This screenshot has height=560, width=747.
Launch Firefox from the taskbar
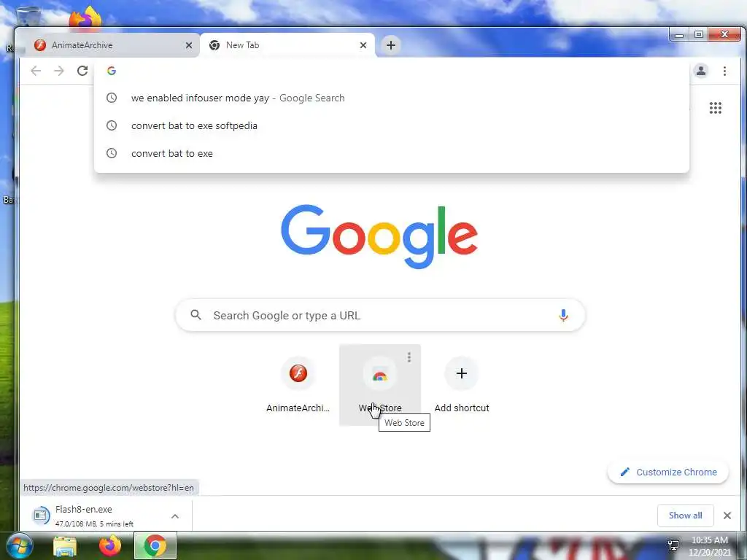110,545
